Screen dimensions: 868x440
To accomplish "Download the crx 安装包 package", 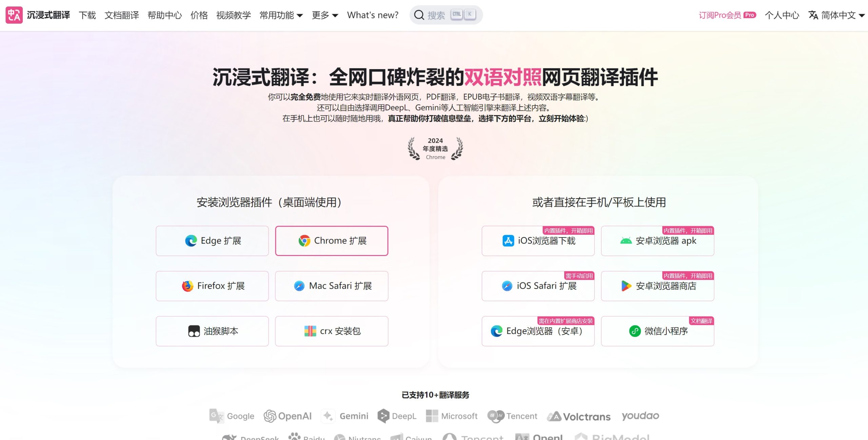I will click(x=331, y=331).
